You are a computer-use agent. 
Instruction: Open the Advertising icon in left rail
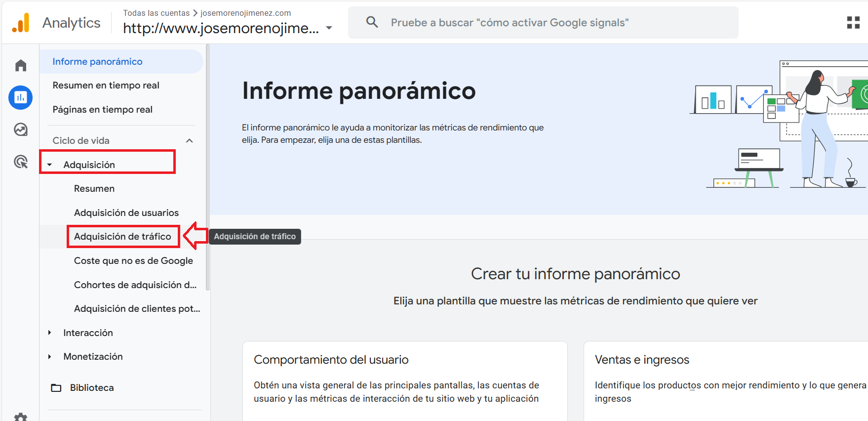pyautogui.click(x=21, y=162)
